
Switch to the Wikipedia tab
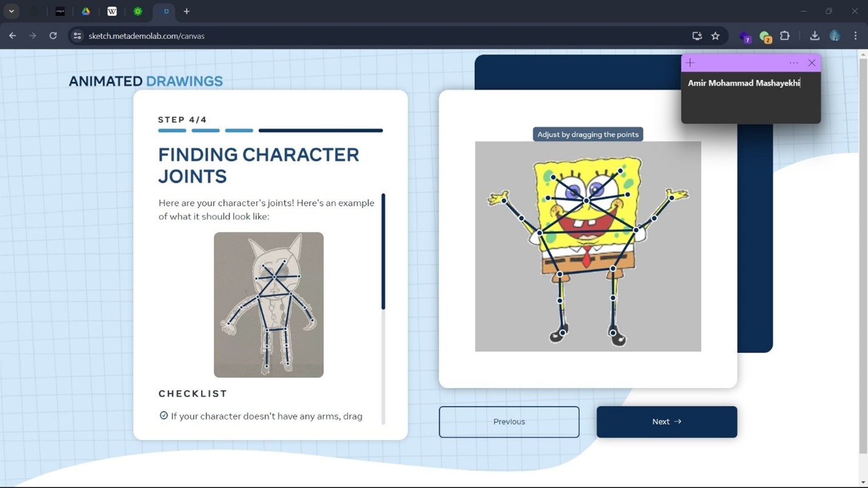click(112, 11)
